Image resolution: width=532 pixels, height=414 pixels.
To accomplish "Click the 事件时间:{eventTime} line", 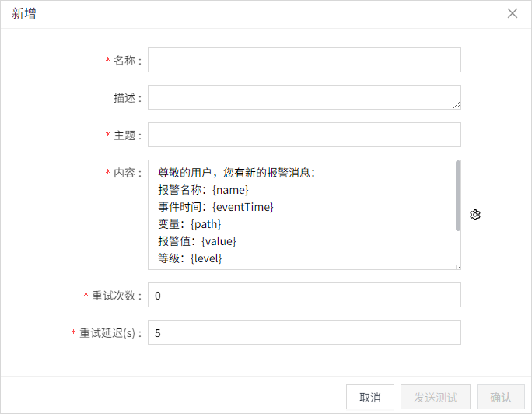I will point(215,206).
